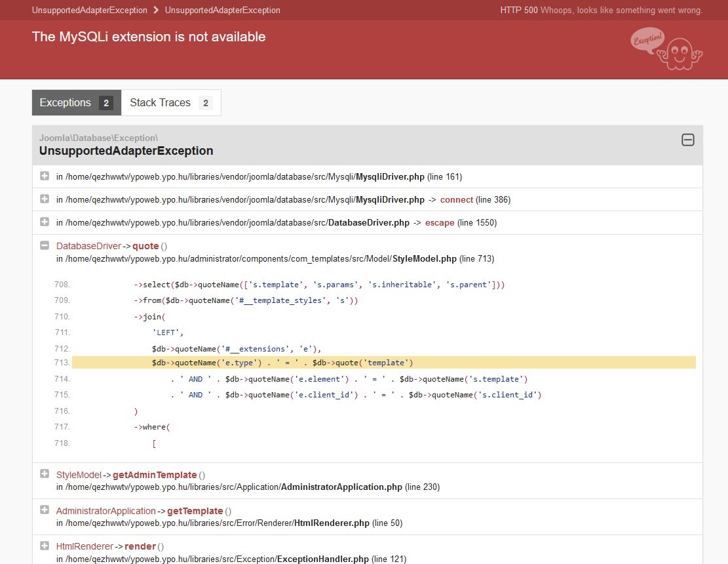Click the Exception ghost icon in header
The width and height of the screenshot is (728, 564).
coord(667,49)
